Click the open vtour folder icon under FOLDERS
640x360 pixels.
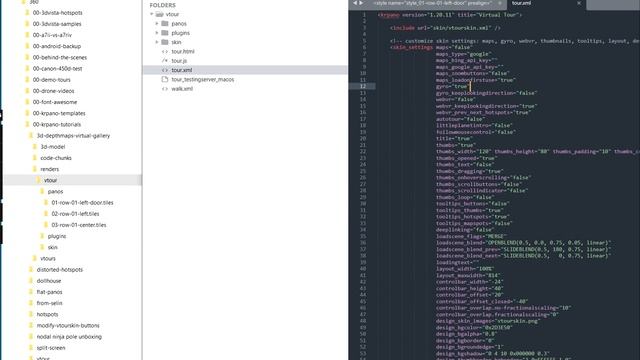(x=160, y=14)
